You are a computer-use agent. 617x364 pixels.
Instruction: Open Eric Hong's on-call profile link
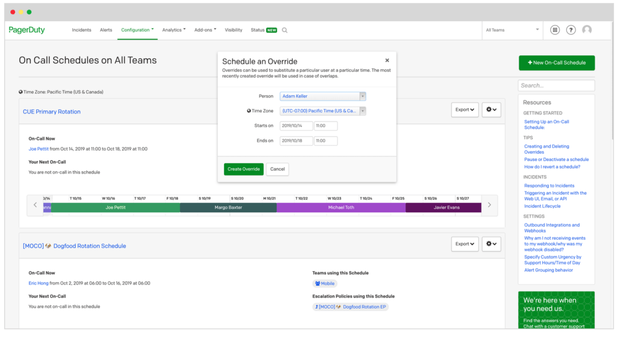tap(39, 283)
